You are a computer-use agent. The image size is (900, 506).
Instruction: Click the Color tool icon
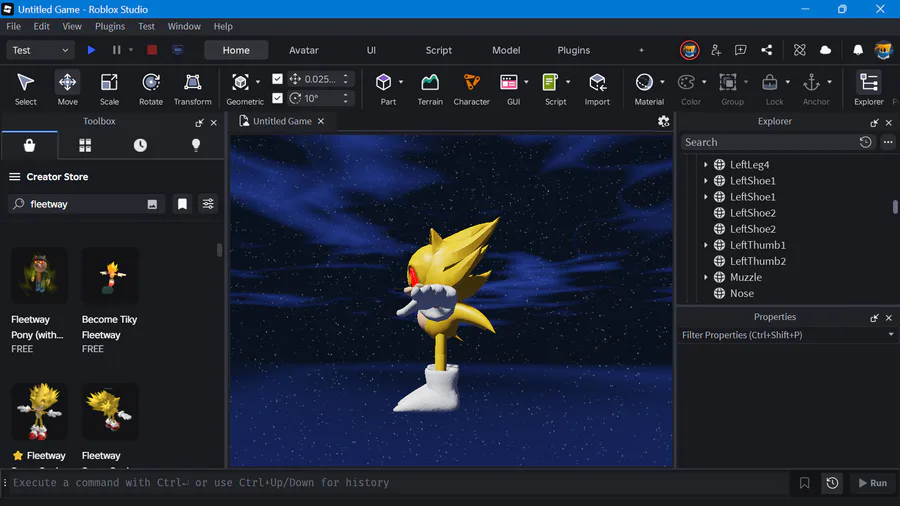[686, 83]
